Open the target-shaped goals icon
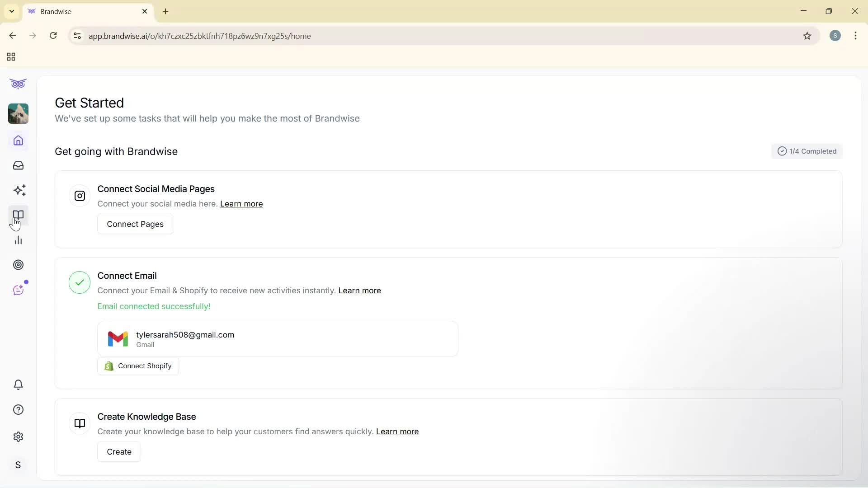 point(18,265)
